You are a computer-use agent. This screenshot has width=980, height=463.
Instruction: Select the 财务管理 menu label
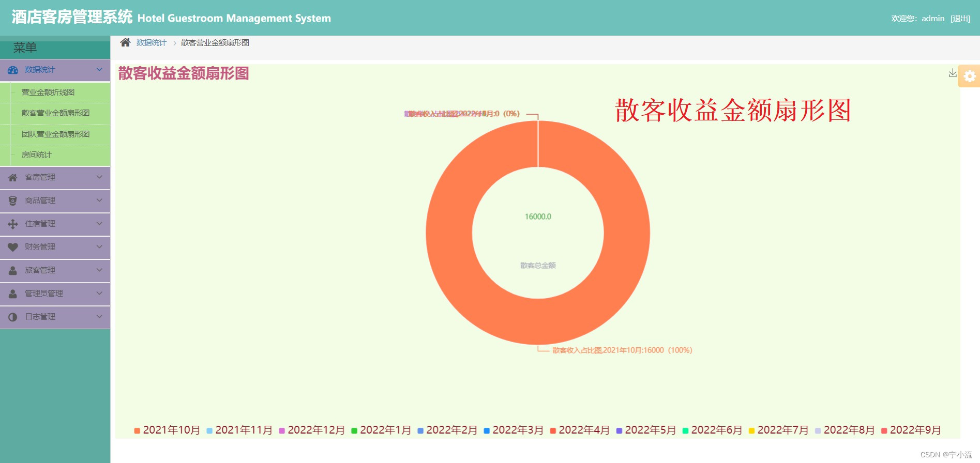pos(40,247)
